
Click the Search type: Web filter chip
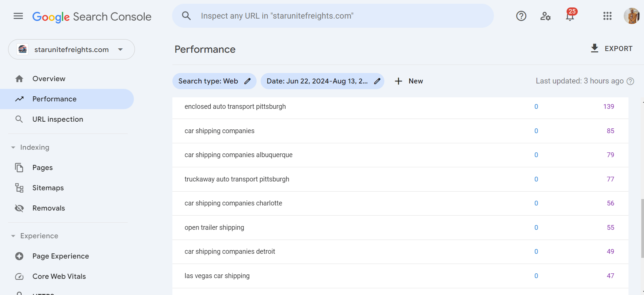coord(214,81)
